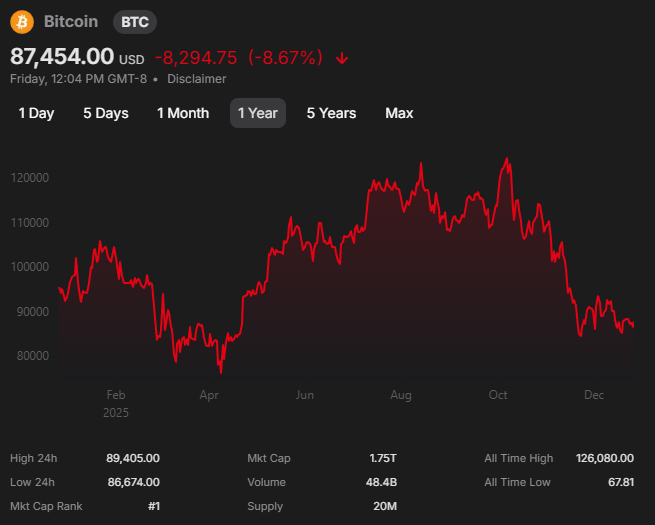The height and width of the screenshot is (525, 655).
Task: Click the Supply value 20M
Action: (385, 507)
